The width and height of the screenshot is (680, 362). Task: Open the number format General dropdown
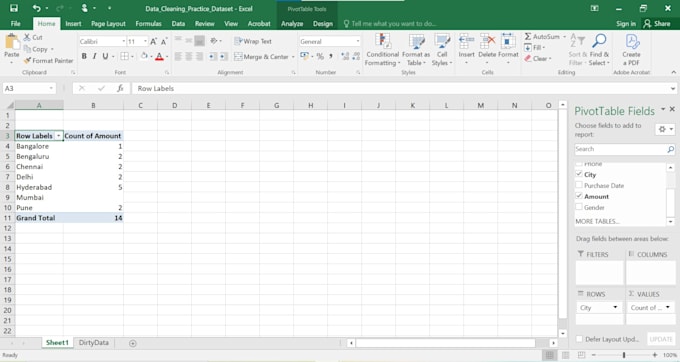coord(357,41)
